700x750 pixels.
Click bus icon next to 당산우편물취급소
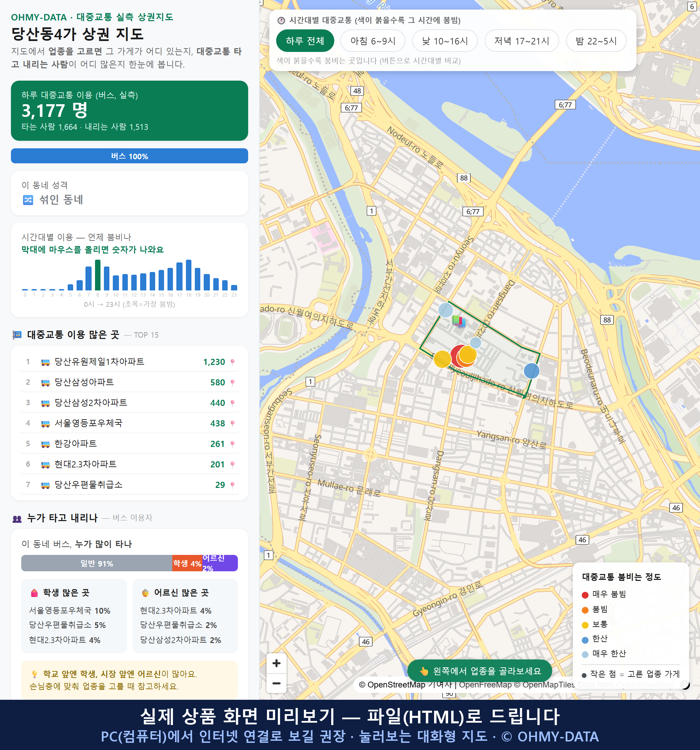[x=45, y=486]
